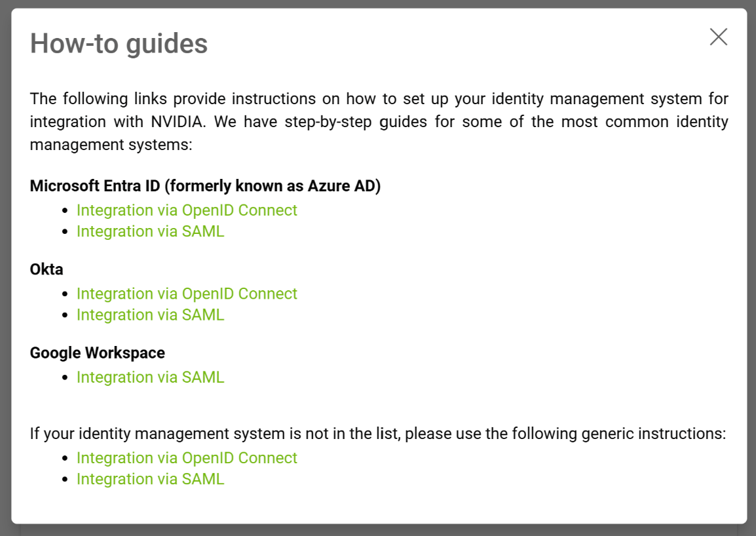Select the Google Workspace section heading

(96, 353)
